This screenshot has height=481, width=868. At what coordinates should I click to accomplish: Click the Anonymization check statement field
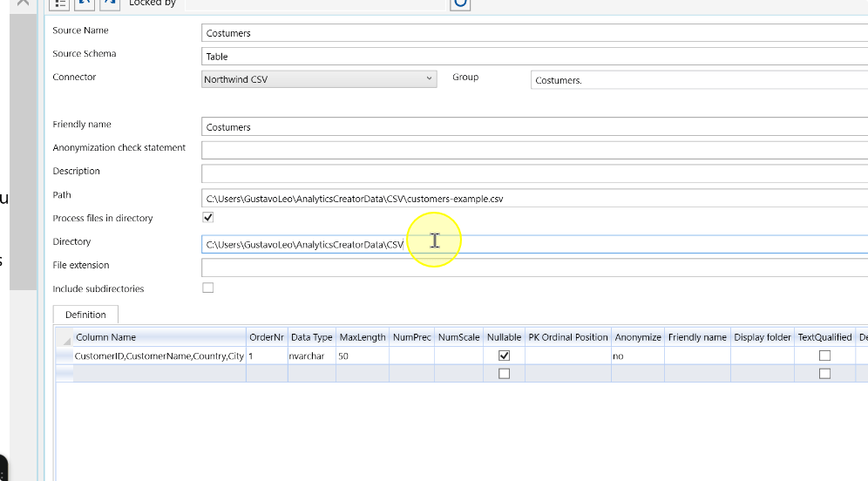535,150
